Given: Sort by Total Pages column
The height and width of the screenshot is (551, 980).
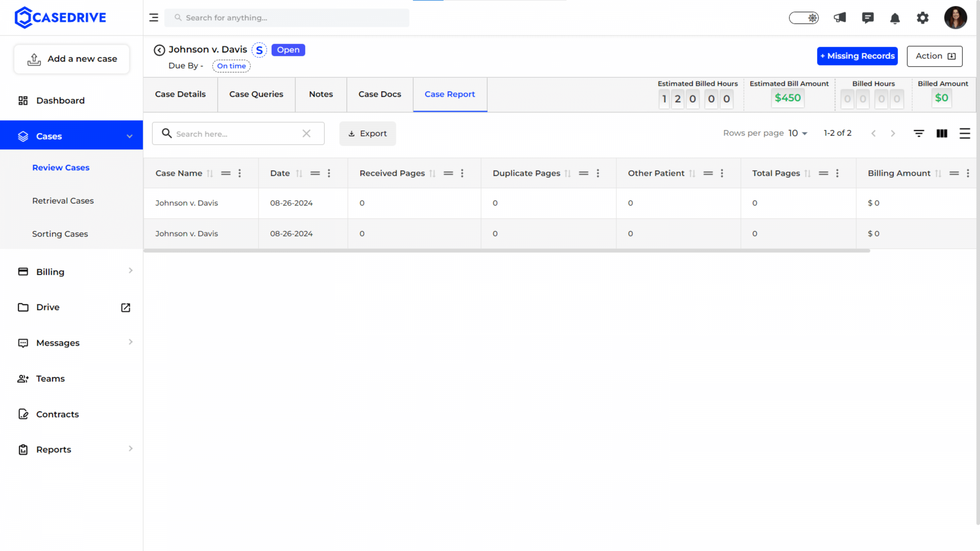Looking at the screenshot, I should pos(807,173).
